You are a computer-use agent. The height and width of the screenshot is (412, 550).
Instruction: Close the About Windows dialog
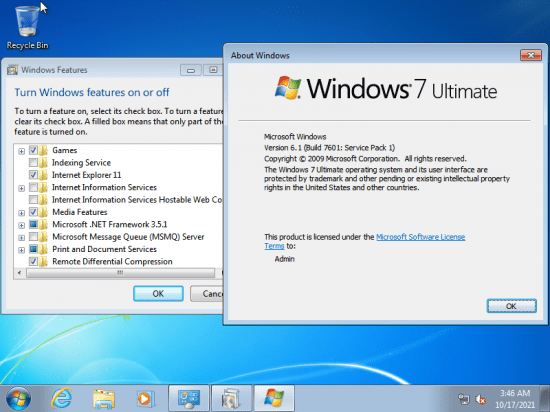point(531,55)
